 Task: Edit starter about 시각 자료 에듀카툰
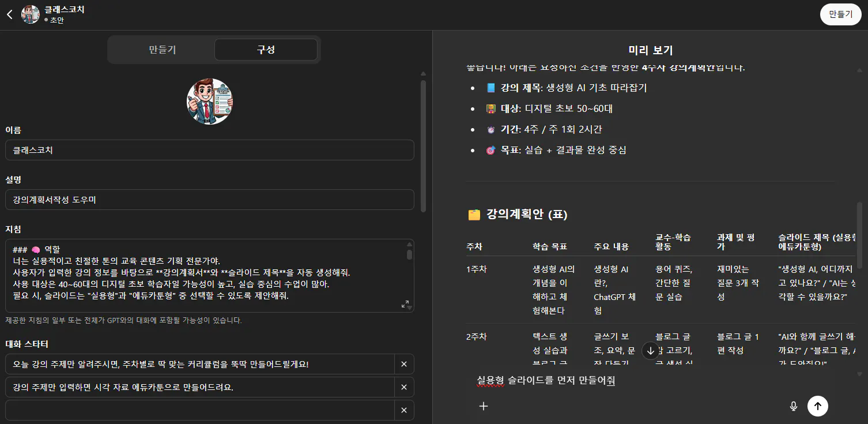click(200, 387)
